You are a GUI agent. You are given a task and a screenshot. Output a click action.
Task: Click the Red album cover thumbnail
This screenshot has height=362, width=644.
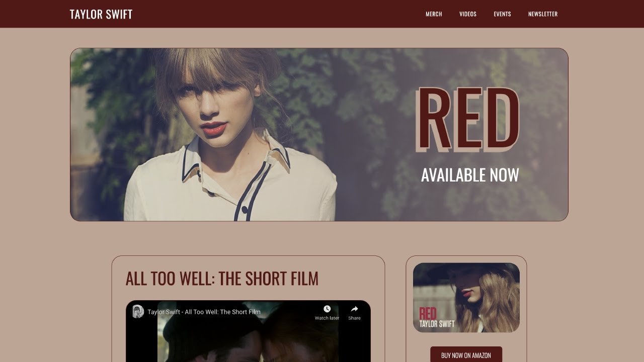click(466, 298)
